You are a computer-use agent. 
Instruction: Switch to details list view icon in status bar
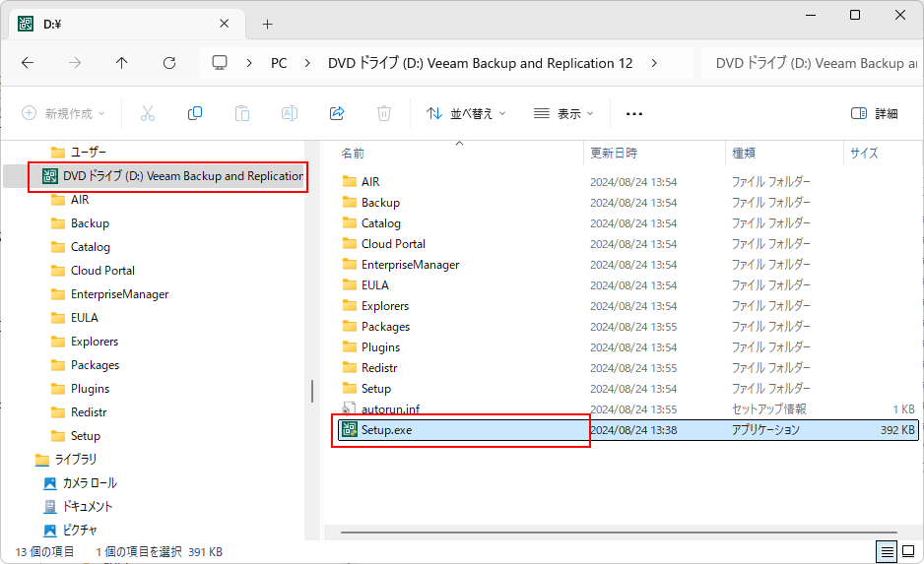coord(887,552)
